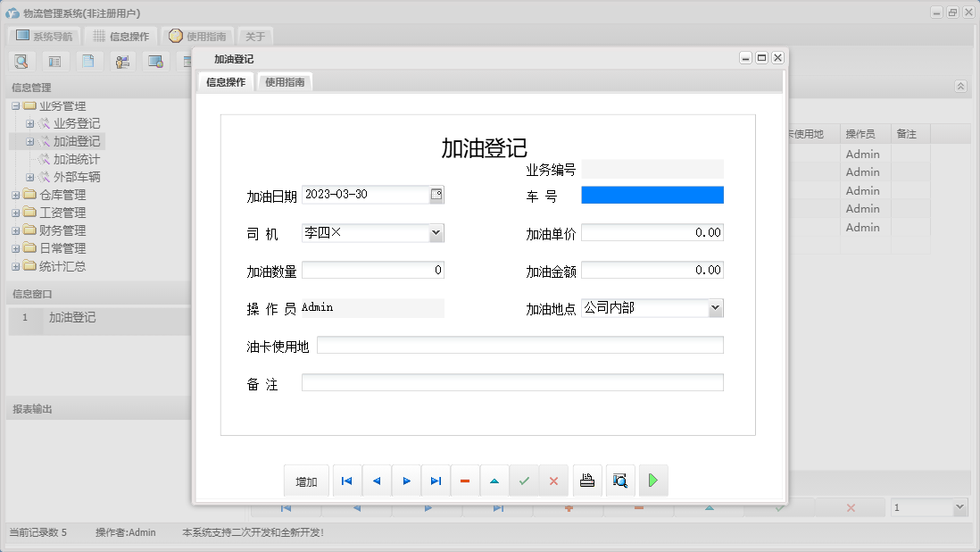Open the 司机 driver dropdown
980x552 pixels.
pos(436,231)
